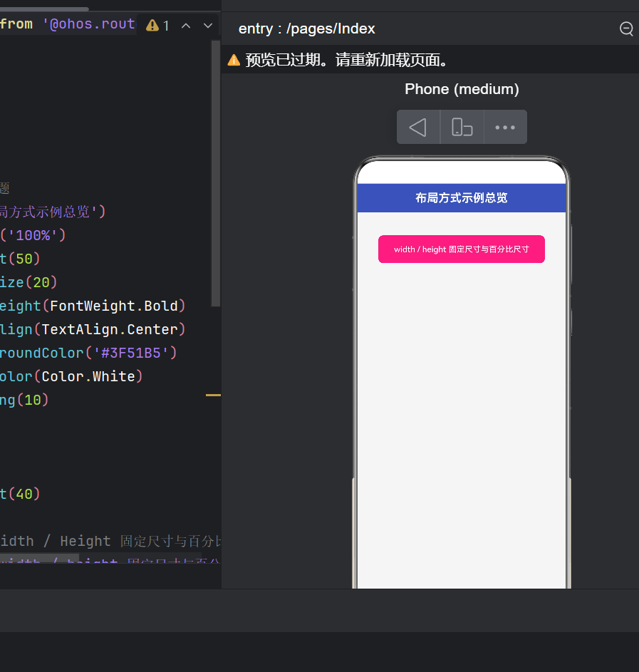639x672 pixels.
Task: Click the 布局方式示例总览 title bar in preview
Action: 461,198
